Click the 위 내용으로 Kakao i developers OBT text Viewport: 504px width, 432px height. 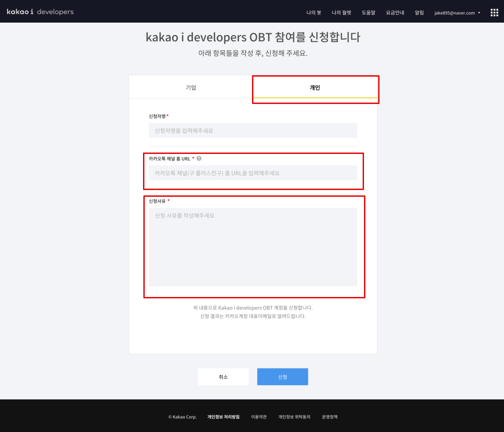click(253, 308)
